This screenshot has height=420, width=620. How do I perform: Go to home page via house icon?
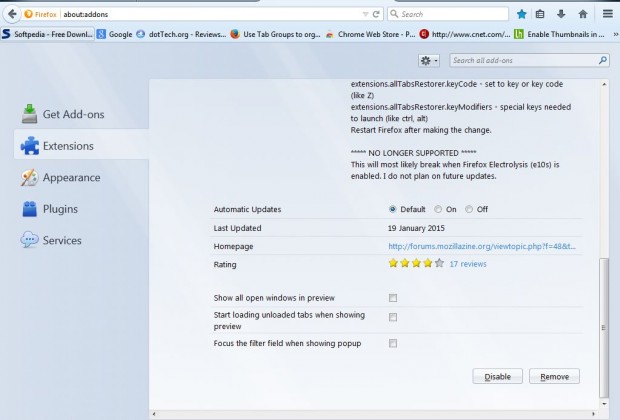[583, 14]
